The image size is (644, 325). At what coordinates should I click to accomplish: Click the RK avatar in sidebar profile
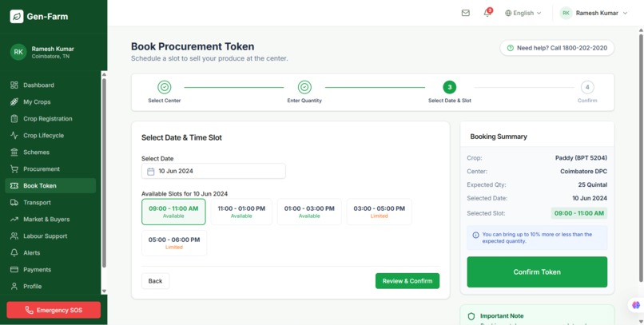tap(18, 52)
